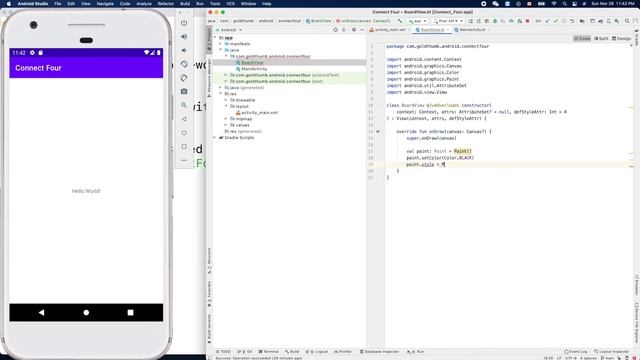The height and width of the screenshot is (360, 640).
Task: Switch to the activity_main.xml editor tab
Action: point(390,30)
